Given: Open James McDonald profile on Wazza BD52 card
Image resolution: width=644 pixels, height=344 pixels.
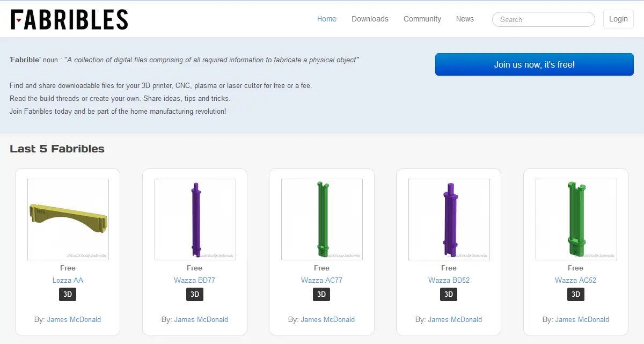Looking at the screenshot, I should (x=455, y=319).
